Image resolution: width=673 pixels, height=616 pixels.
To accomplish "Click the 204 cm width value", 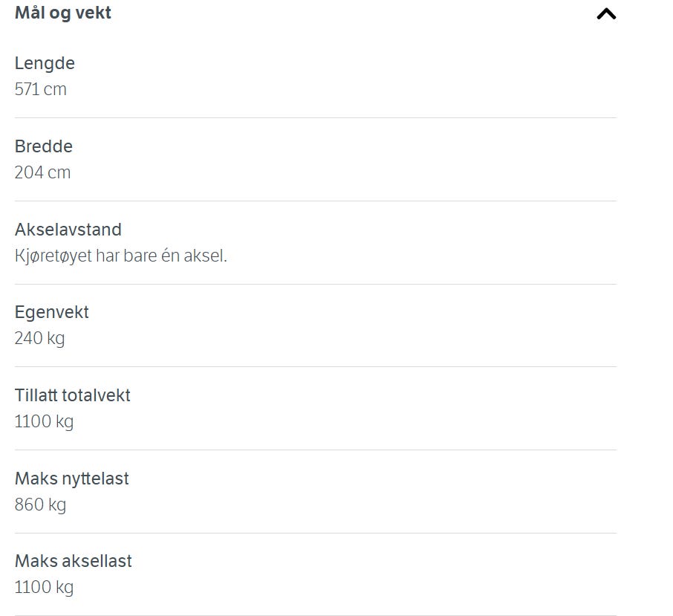I will 42,172.
